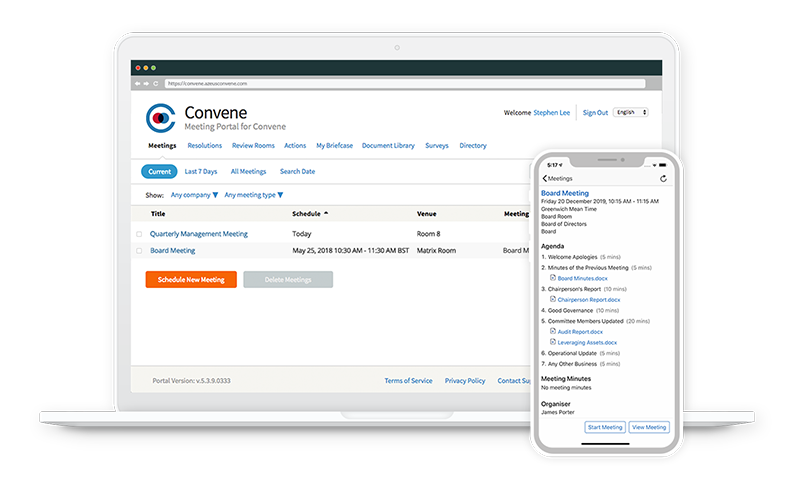The height and width of the screenshot is (487, 800).
Task: Click the Matrix Room venue cell
Action: click(436, 251)
